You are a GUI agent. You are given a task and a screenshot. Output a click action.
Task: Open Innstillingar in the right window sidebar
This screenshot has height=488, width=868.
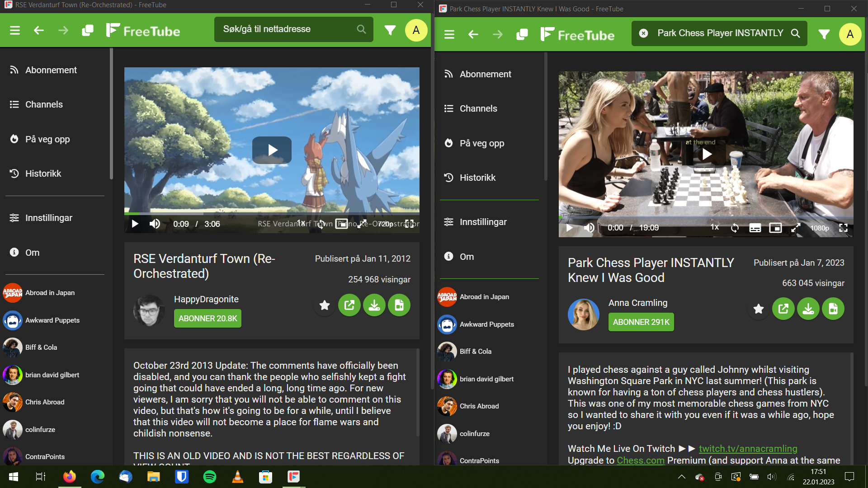point(483,222)
